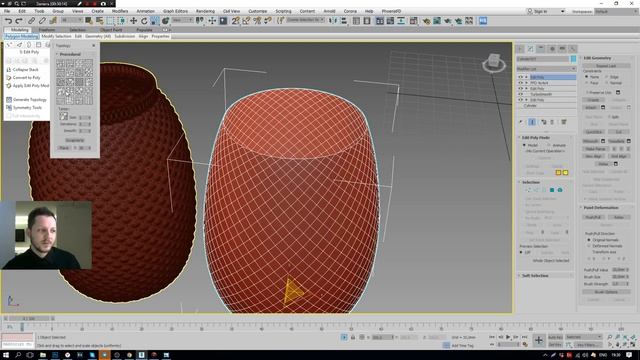Click Configure Modifier Sets icon

tap(564, 122)
